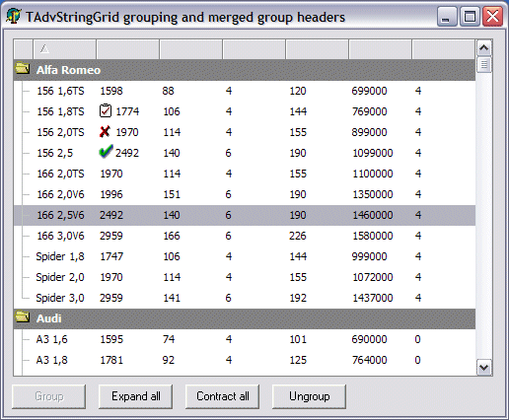Click the 166 horsepower cell in 166 3,0V6 row
Image resolution: width=509 pixels, height=420 pixels.
pos(172,236)
